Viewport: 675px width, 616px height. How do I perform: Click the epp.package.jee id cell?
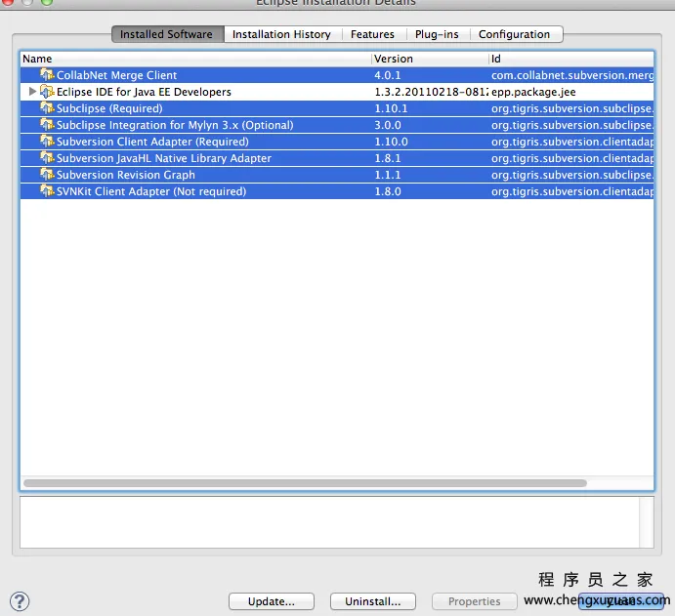[533, 92]
